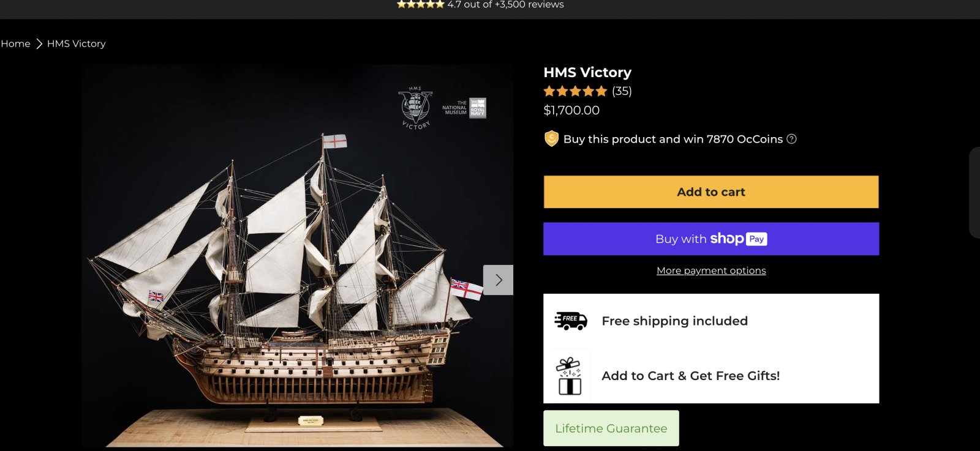The height and width of the screenshot is (451, 980).
Task: Click the HMS Victory crest logo on the image
Action: (415, 108)
